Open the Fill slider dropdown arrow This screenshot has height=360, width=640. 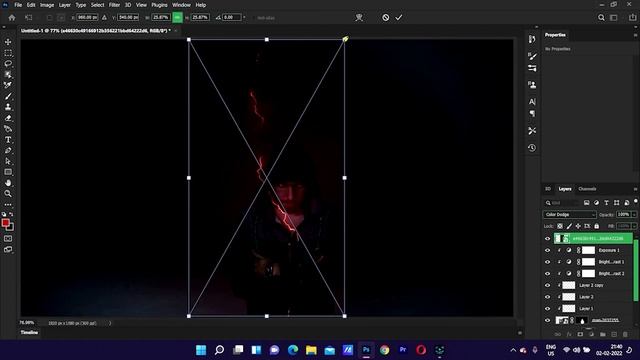[634, 226]
